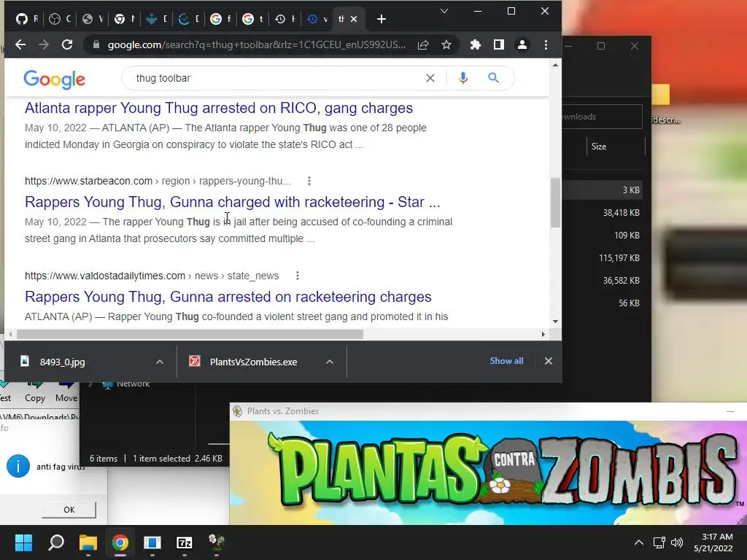The width and height of the screenshot is (747, 560).
Task: Show all downloads
Action: pos(506,361)
